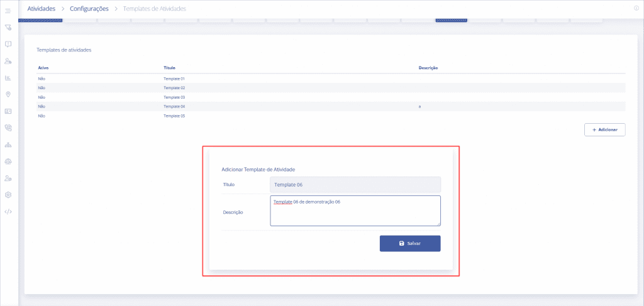
Task: Go to Atividades breadcrumb
Action: pyautogui.click(x=41, y=9)
